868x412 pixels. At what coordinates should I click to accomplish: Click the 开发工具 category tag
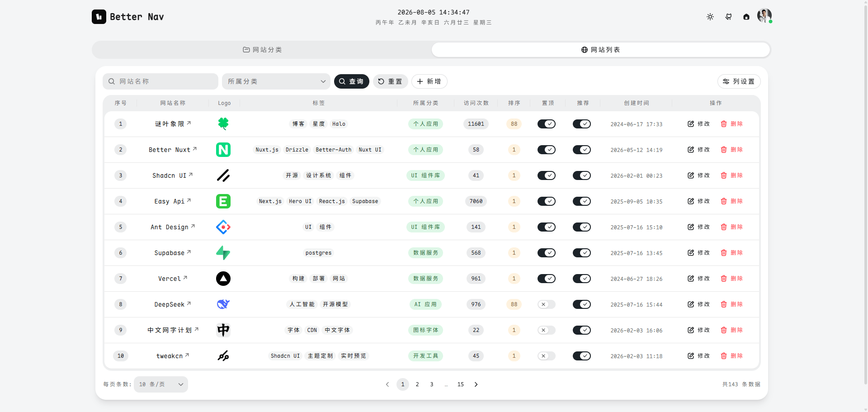(426, 356)
